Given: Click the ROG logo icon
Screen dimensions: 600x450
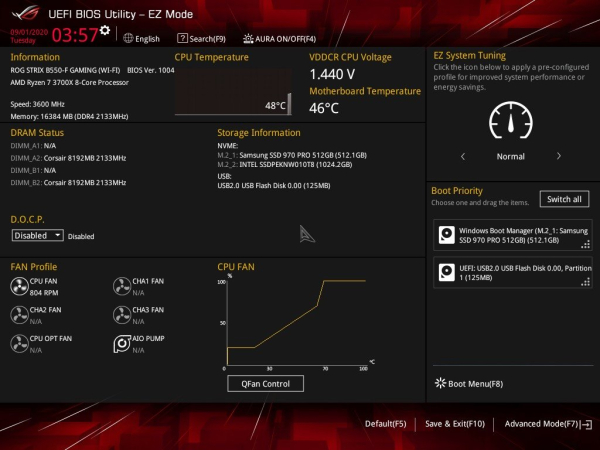Looking at the screenshot, I should [25, 13].
